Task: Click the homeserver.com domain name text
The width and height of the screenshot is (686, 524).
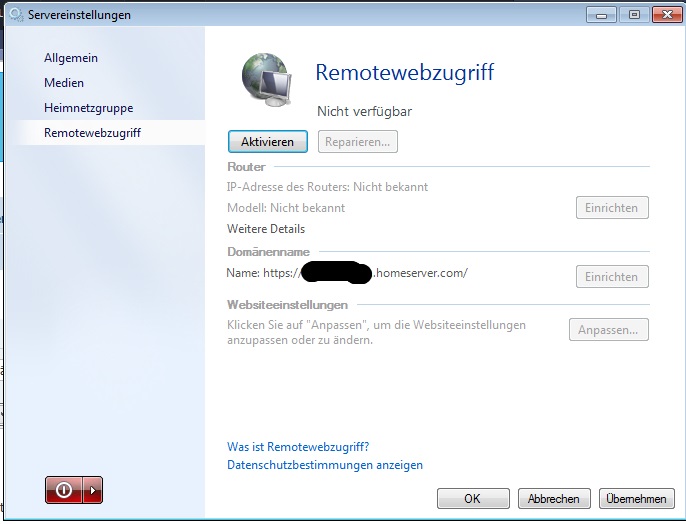Action: click(x=347, y=273)
